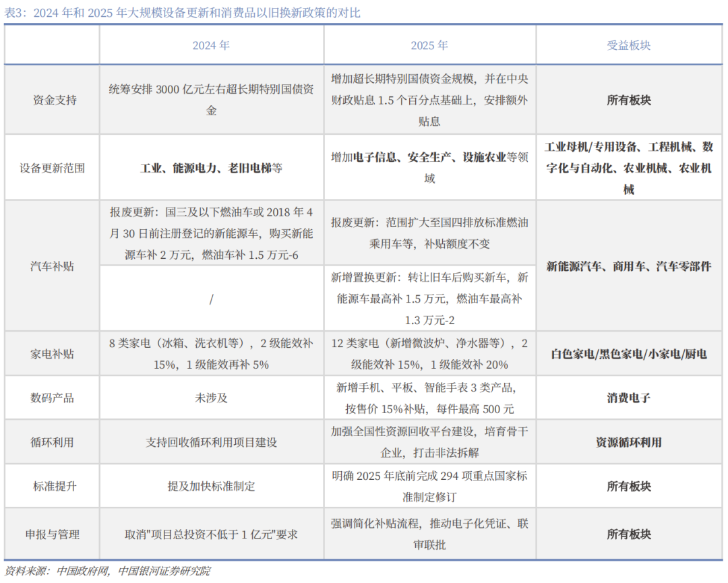
Task: Select the 2024 年 column header
Action: point(211,46)
